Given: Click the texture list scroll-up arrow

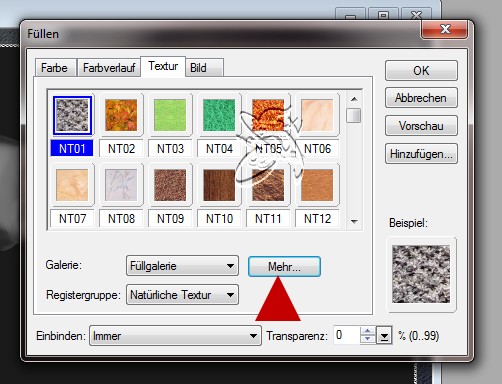Looking at the screenshot, I should tap(354, 99).
